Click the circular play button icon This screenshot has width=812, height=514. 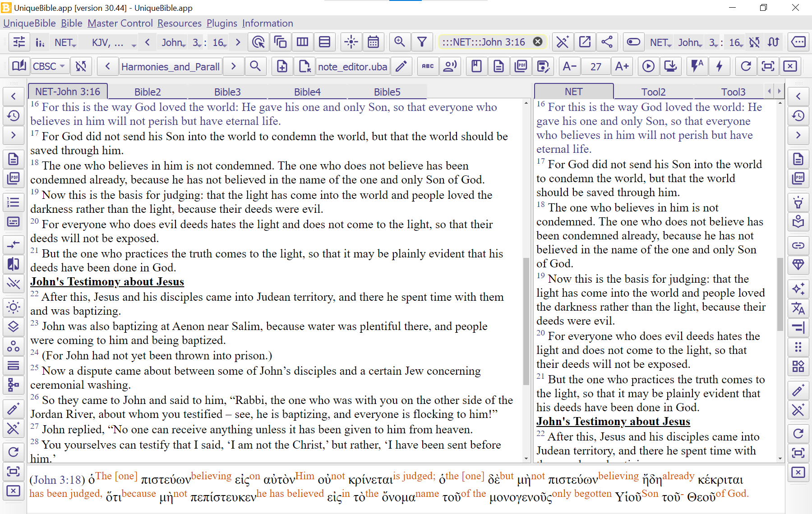coord(648,66)
